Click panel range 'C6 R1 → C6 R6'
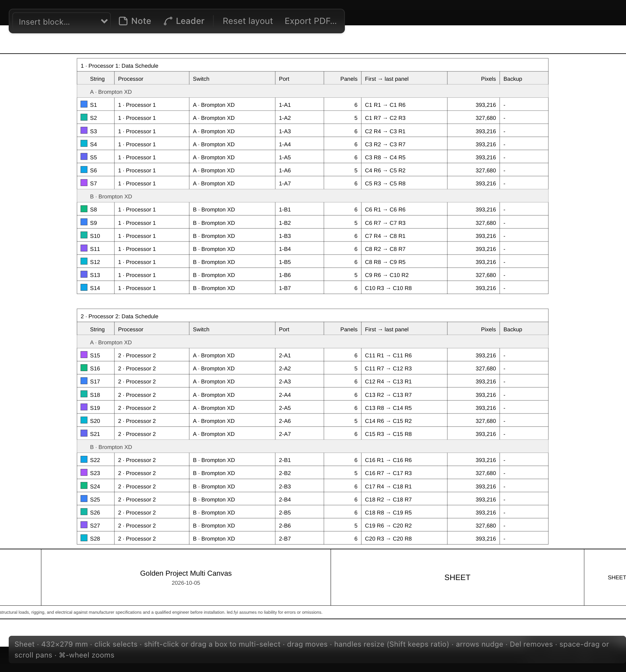 coord(385,210)
